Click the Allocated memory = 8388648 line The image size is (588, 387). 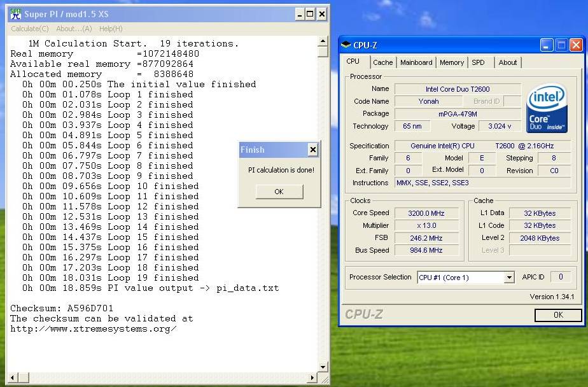click(102, 74)
